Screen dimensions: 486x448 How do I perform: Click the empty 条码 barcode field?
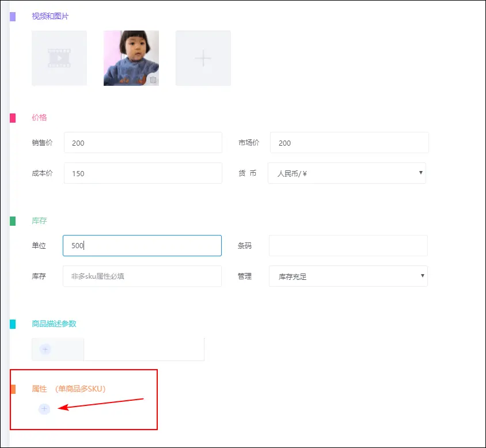tap(347, 245)
